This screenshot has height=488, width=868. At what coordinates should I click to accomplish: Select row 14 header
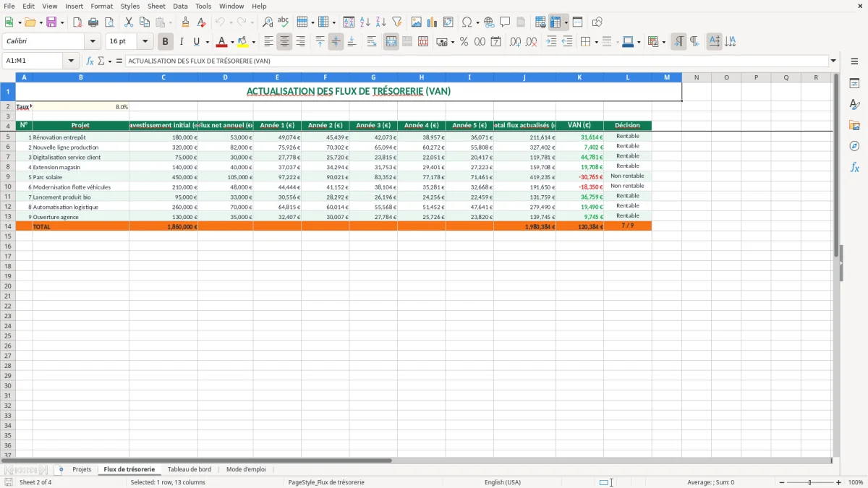[8, 226]
